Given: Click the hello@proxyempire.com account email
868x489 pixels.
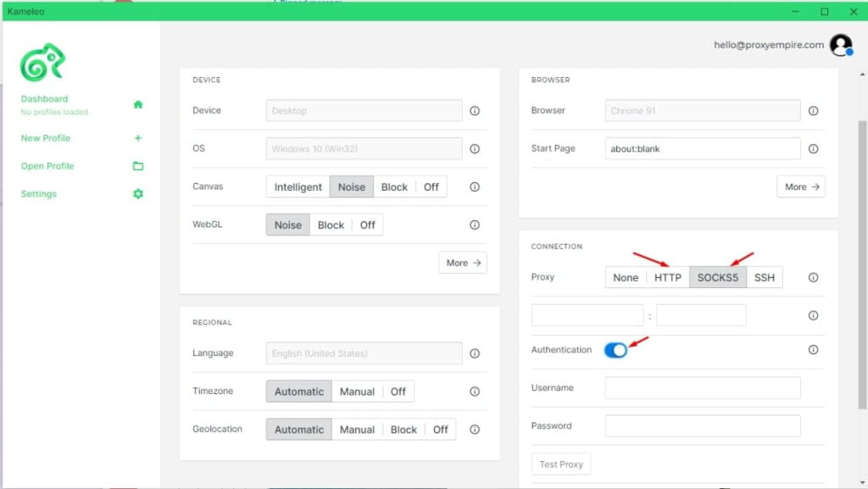Looking at the screenshot, I should coord(769,45).
